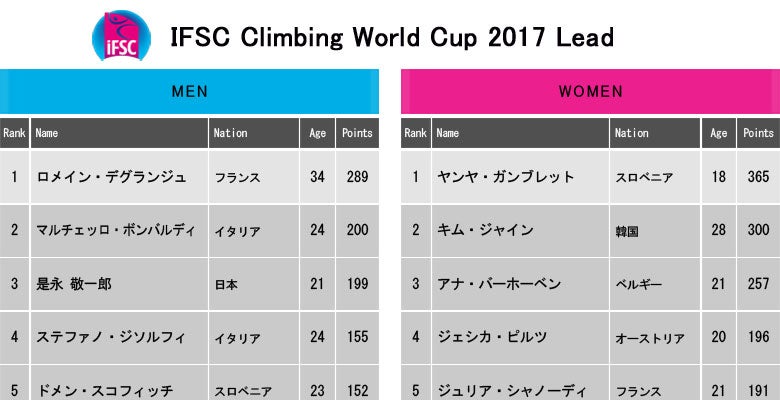780x400 pixels.
Task: Click the name アナ・バーホーベン
Action: click(498, 283)
